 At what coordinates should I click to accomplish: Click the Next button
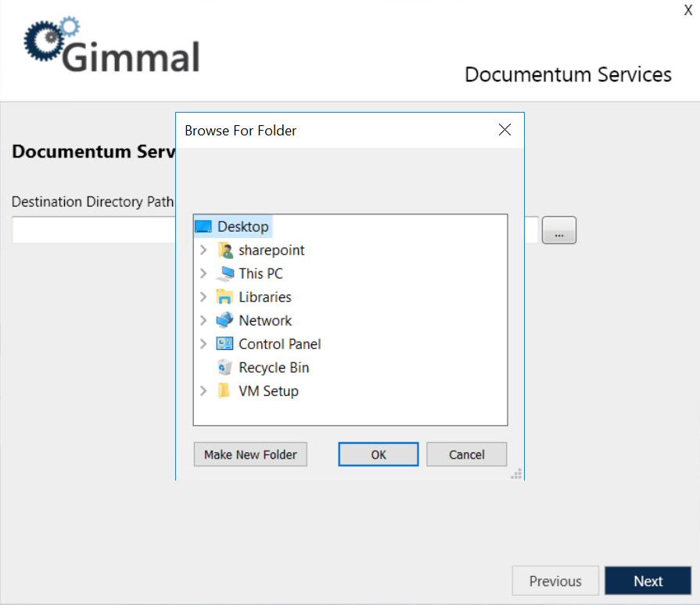point(648,581)
